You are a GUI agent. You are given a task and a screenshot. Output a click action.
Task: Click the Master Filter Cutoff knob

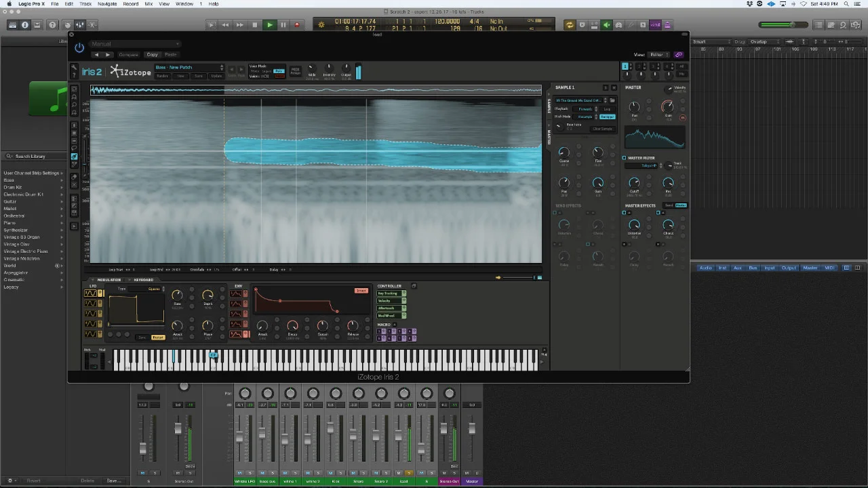[633, 183]
